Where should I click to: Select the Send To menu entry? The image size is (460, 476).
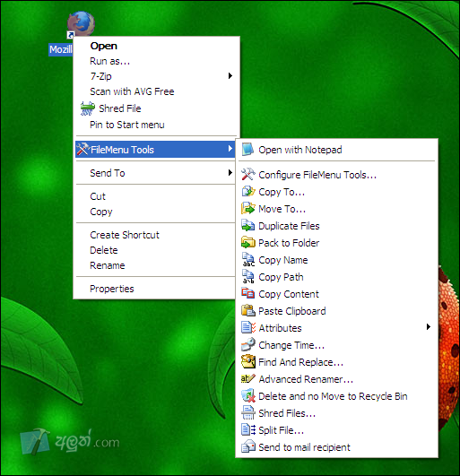155,173
